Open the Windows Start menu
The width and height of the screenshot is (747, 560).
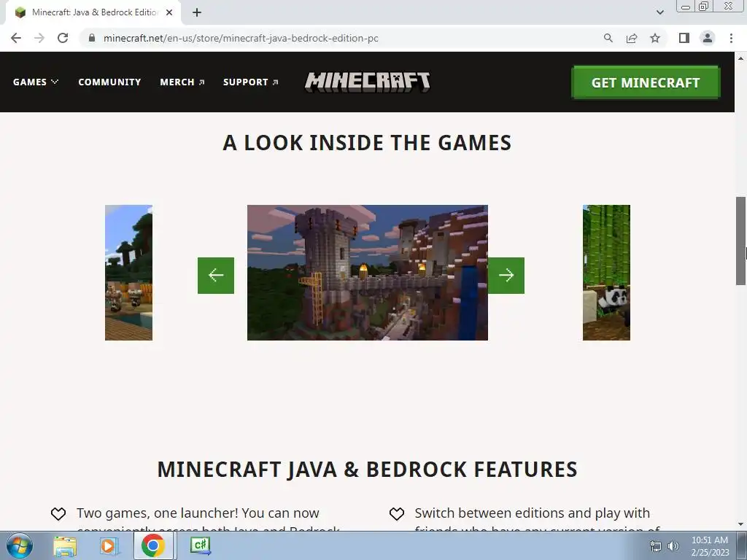click(x=20, y=545)
